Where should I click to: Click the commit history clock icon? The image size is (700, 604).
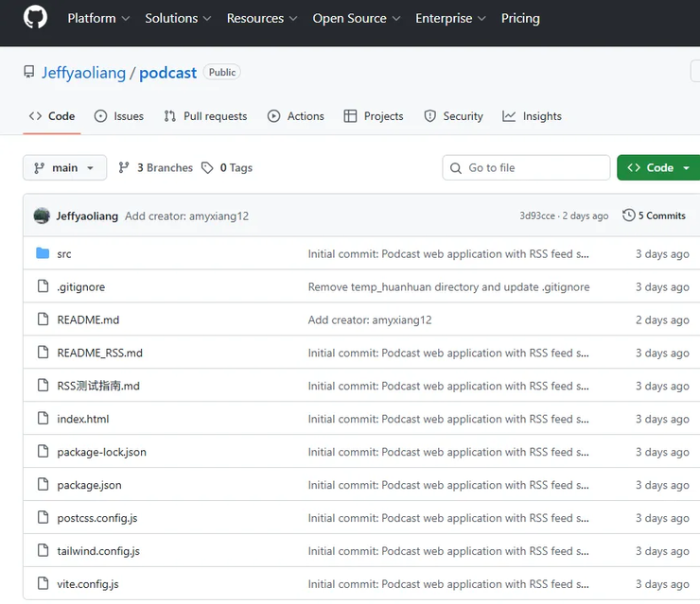[628, 216]
